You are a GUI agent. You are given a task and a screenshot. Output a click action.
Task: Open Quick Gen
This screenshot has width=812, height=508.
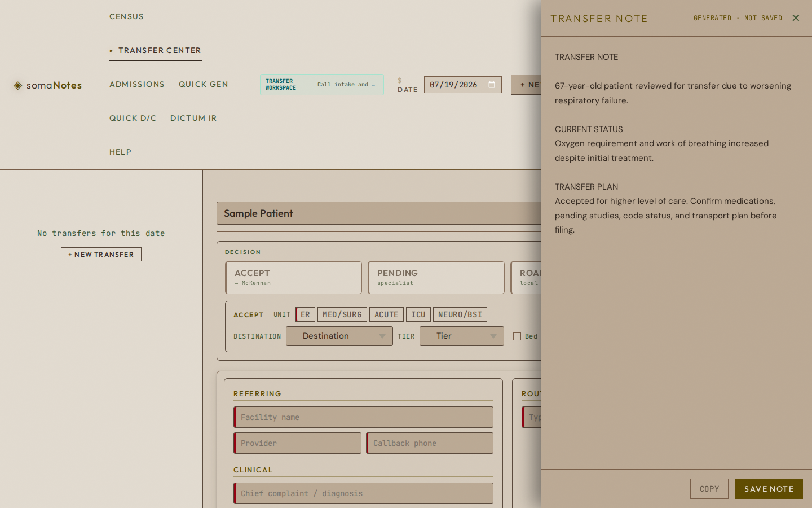pyautogui.click(x=204, y=84)
